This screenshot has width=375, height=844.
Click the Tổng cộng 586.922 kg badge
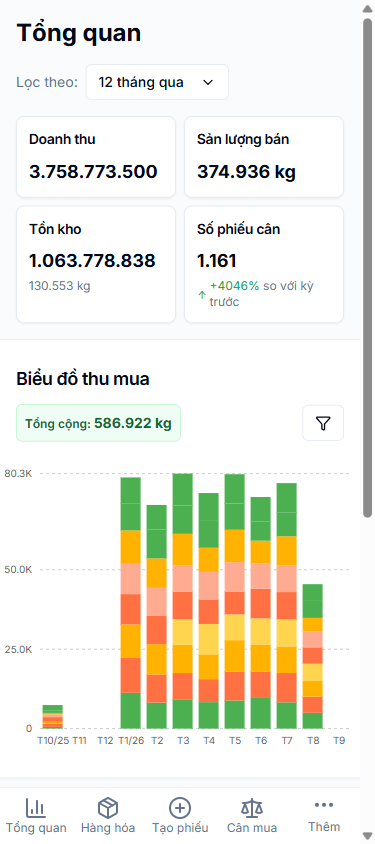pos(98,423)
